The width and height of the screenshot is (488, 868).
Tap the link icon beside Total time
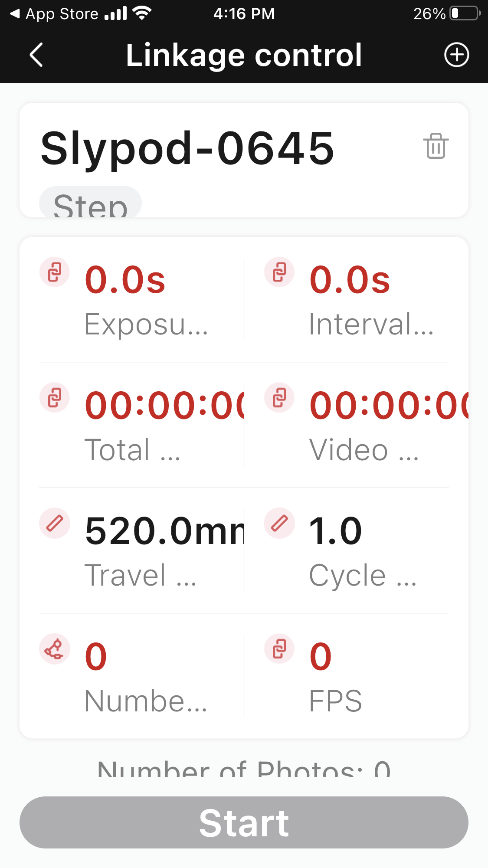[55, 398]
